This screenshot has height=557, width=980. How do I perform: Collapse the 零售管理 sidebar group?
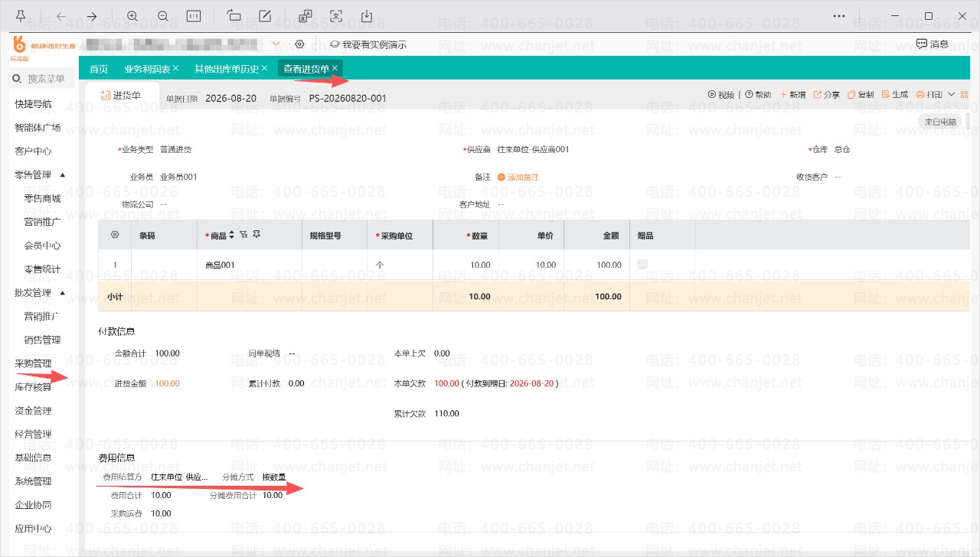(x=63, y=174)
